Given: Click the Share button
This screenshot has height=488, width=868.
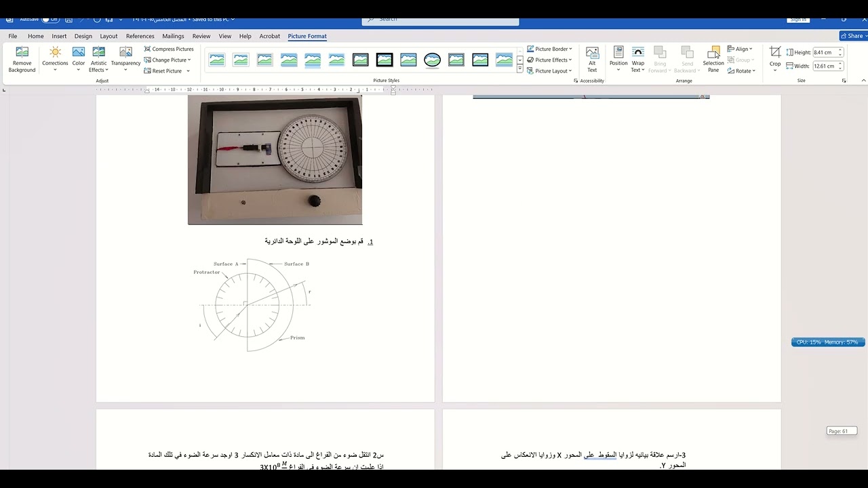Looking at the screenshot, I should point(852,36).
